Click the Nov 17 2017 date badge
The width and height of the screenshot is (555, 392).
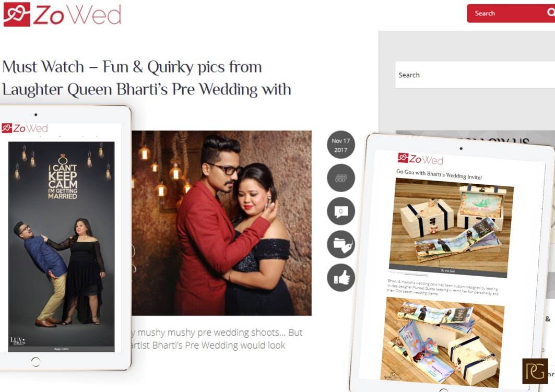coord(340,145)
